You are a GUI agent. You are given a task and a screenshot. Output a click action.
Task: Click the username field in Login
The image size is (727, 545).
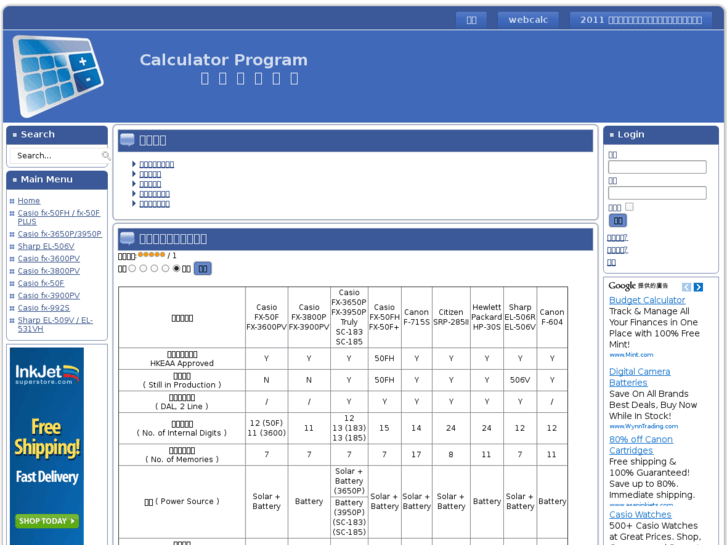[x=657, y=167]
